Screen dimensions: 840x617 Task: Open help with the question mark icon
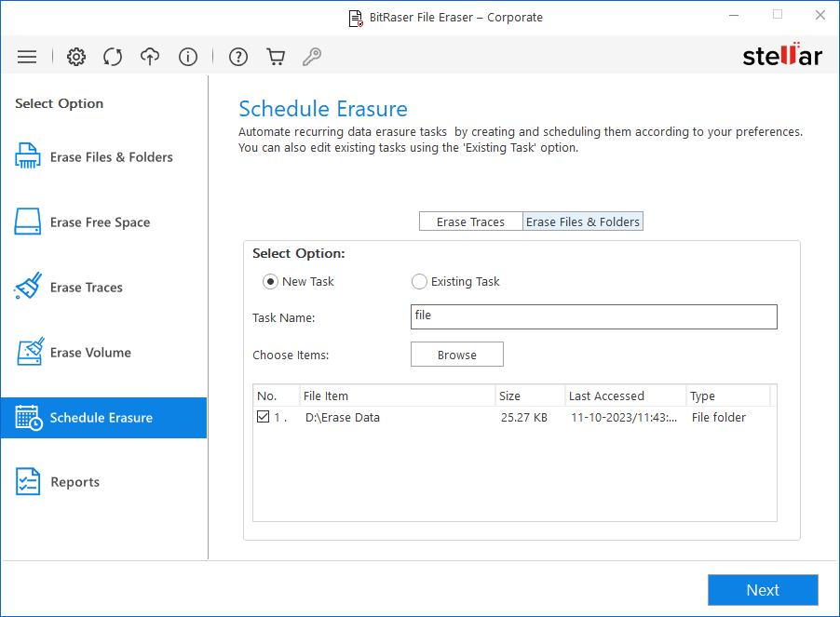(238, 57)
